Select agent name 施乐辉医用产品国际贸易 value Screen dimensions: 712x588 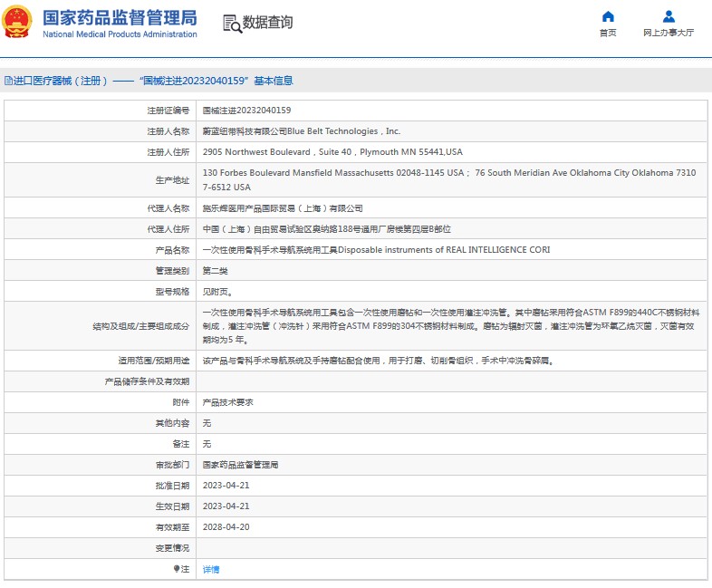click(283, 208)
